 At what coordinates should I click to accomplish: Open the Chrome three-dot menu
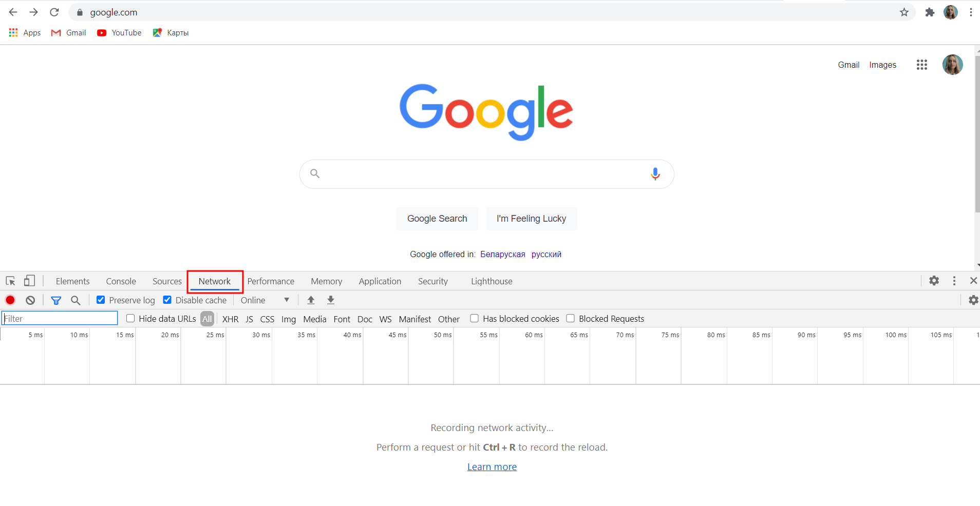coord(971,12)
